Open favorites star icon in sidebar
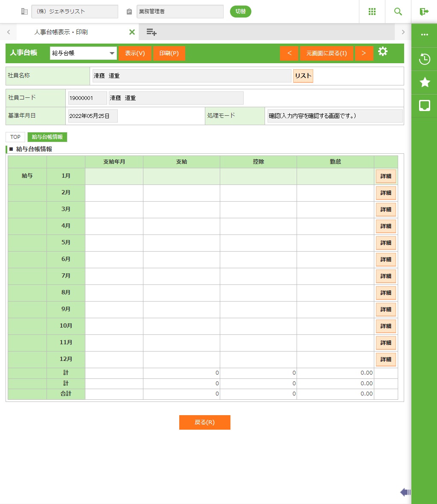Viewport: 437px width, 504px height. tap(424, 82)
